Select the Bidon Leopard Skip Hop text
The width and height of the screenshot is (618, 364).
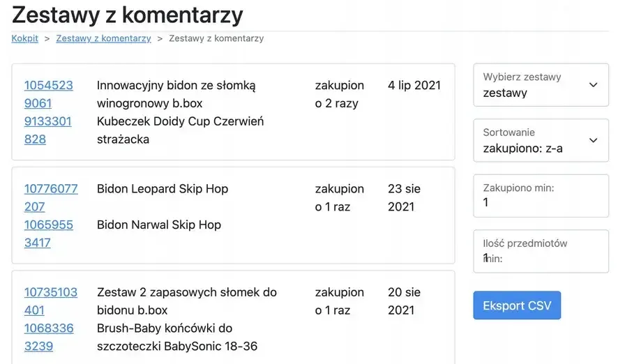tap(163, 189)
